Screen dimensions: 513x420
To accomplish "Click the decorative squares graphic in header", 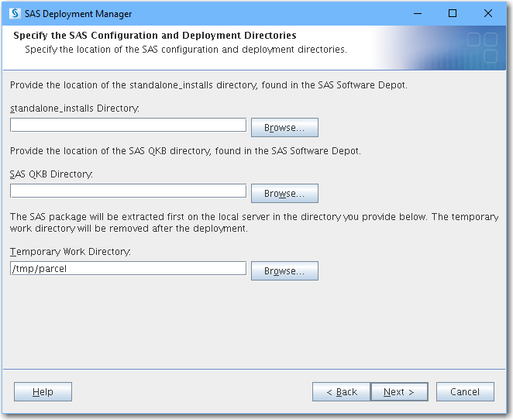I will [x=482, y=48].
